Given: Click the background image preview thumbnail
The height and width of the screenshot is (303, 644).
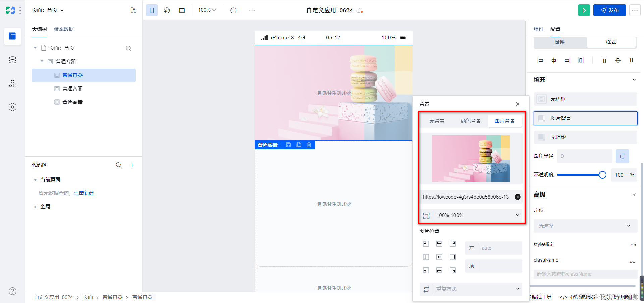Looking at the screenshot, I should (x=471, y=159).
